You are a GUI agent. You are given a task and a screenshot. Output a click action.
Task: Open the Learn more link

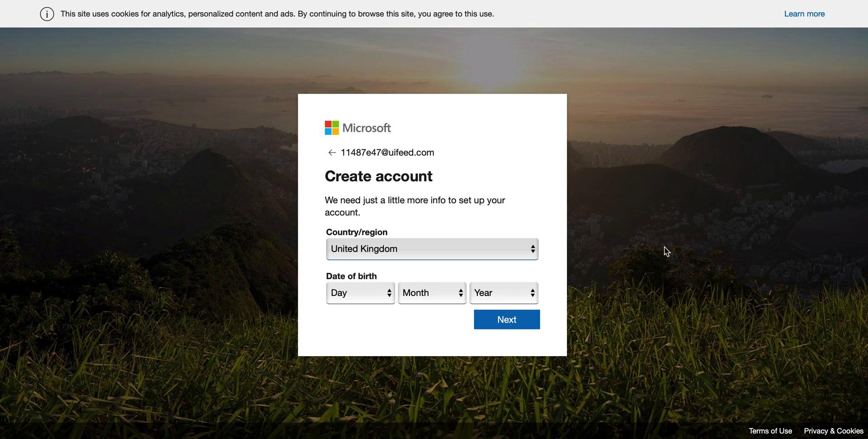[804, 14]
